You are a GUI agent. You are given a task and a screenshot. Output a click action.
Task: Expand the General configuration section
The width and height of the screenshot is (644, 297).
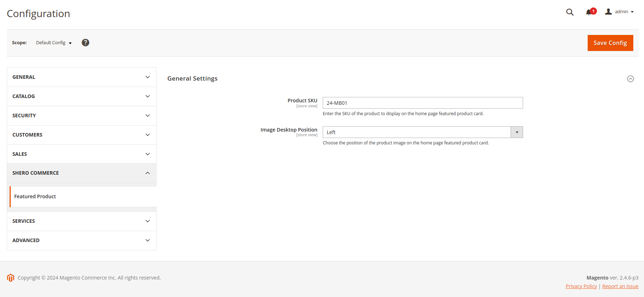[x=81, y=77]
